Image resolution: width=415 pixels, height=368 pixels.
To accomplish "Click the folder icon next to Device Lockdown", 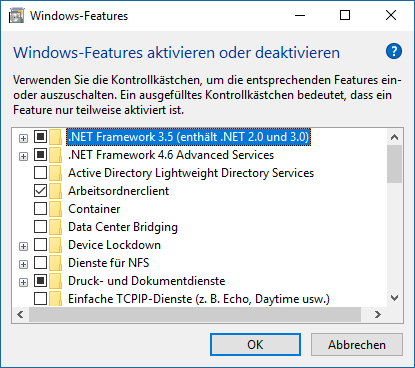I will click(55, 245).
